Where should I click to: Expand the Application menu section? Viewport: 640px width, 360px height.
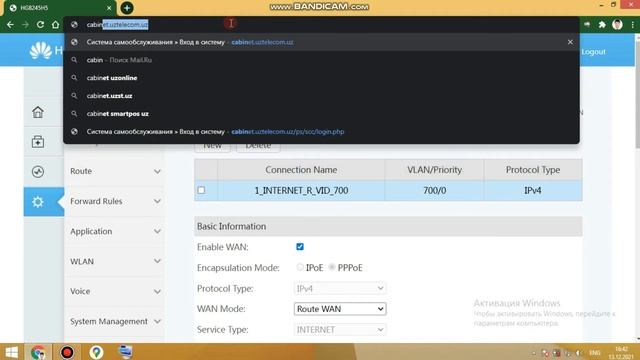[x=115, y=231]
